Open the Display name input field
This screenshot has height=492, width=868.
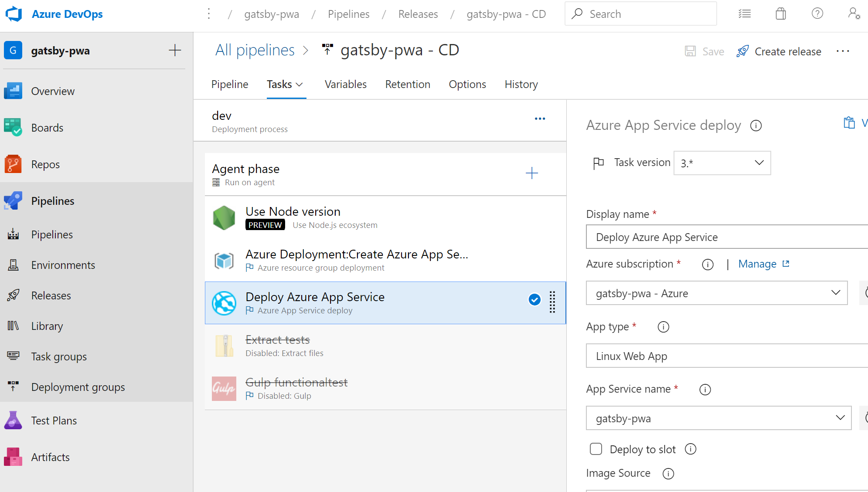click(x=722, y=237)
